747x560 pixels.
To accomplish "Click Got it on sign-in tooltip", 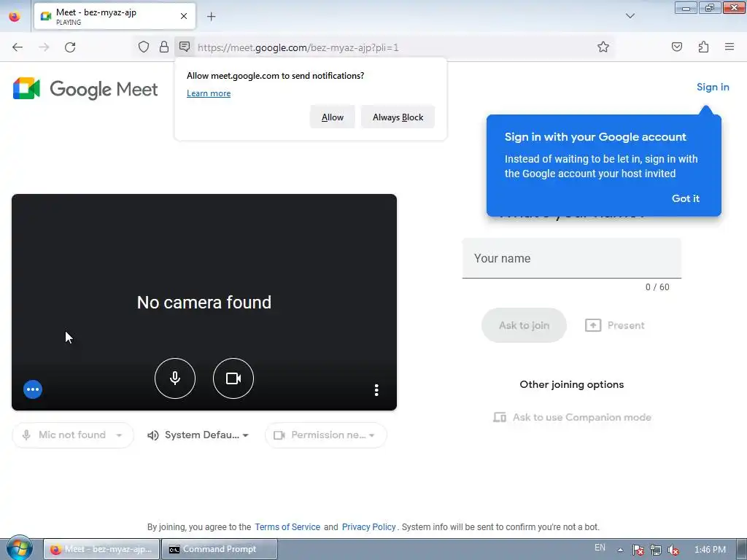I will tap(686, 198).
